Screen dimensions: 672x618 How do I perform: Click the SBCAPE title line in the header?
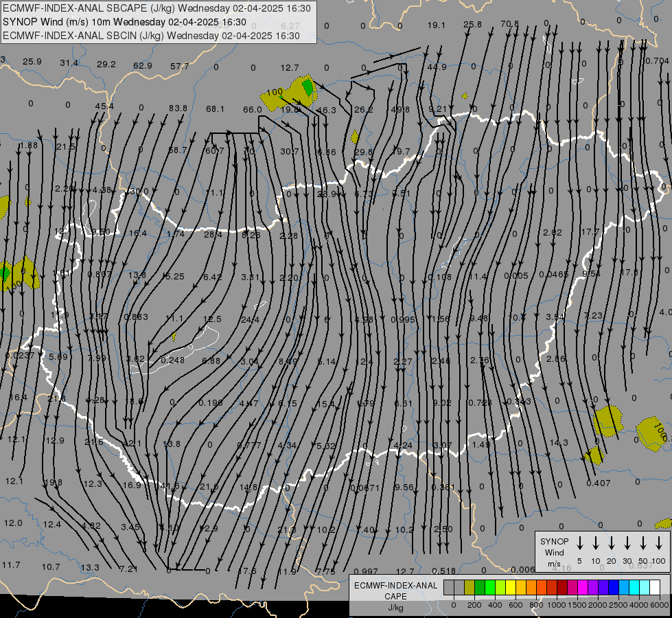point(157,8)
